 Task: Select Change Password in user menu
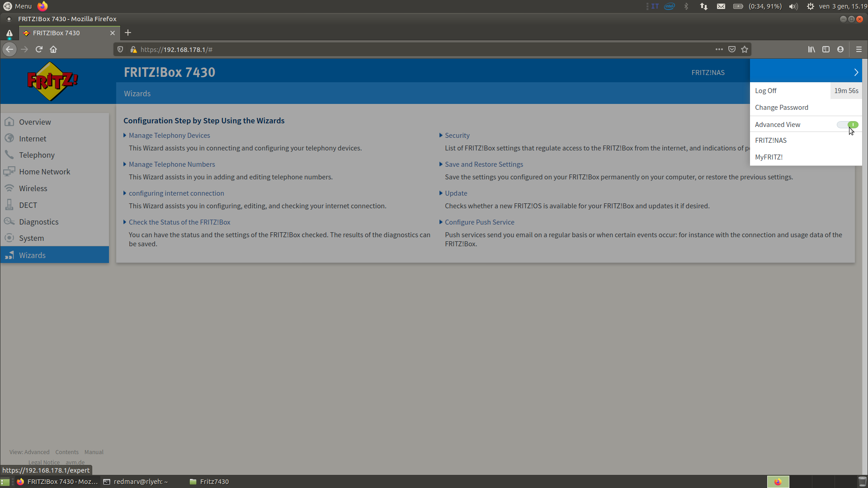click(x=781, y=108)
